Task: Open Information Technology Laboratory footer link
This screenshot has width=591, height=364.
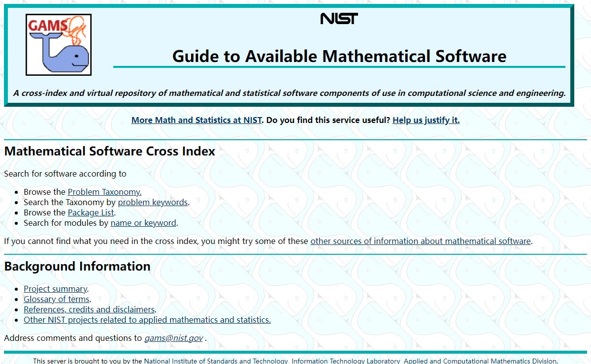Action: tap(346, 361)
